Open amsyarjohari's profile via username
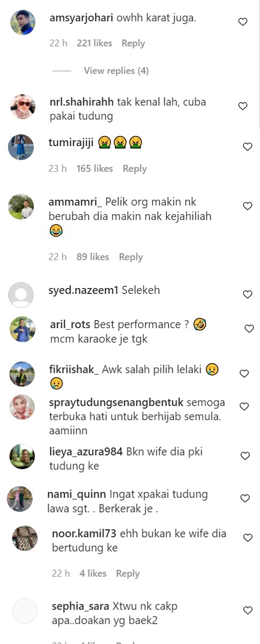 (x=81, y=18)
